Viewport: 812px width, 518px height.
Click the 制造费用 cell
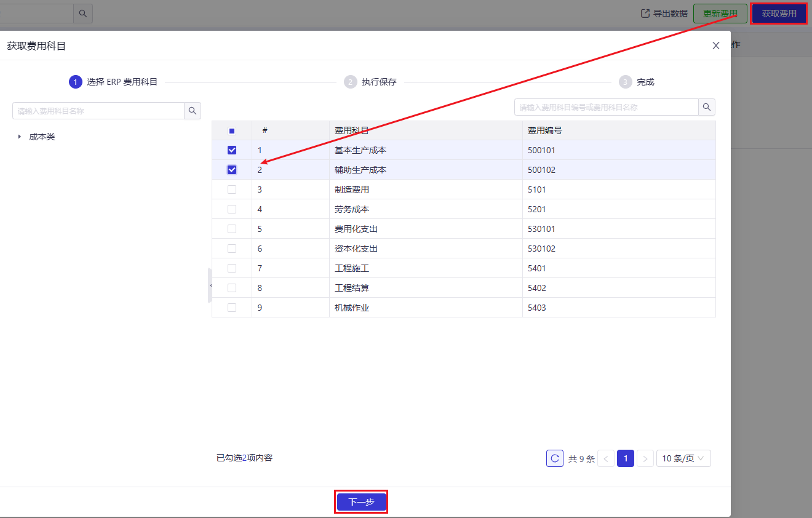[426, 189]
